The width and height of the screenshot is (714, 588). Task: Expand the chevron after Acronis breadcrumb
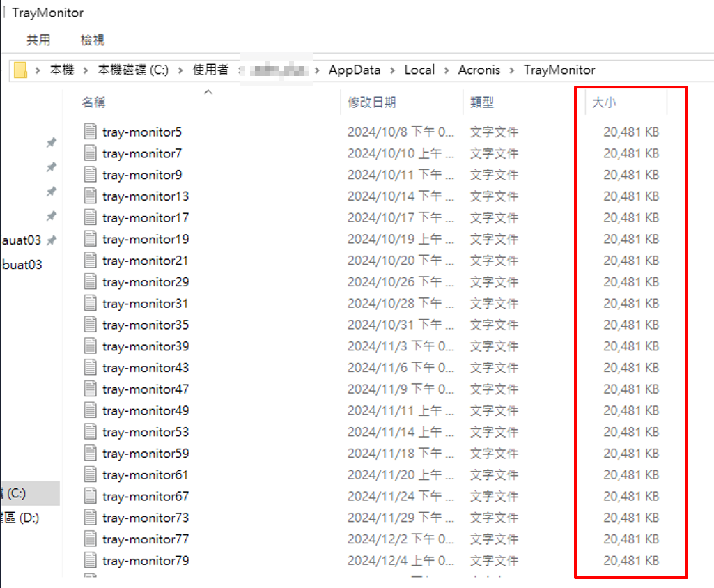click(512, 70)
